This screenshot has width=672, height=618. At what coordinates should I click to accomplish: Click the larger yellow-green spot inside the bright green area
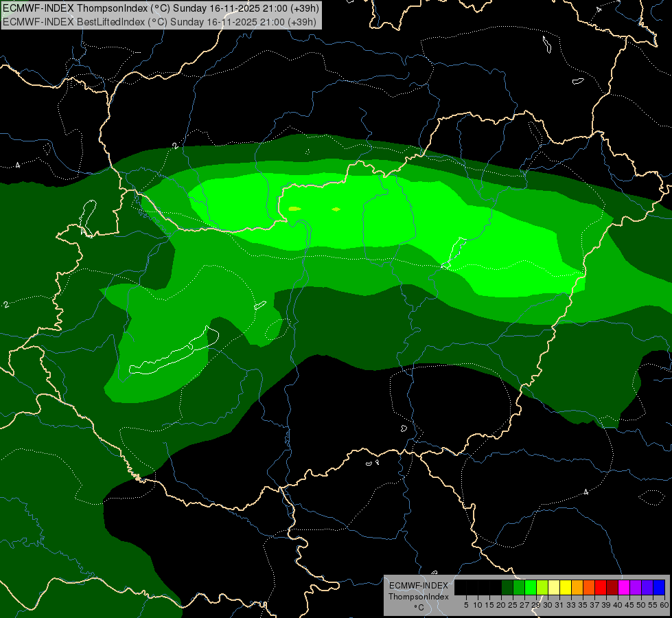(x=294, y=209)
